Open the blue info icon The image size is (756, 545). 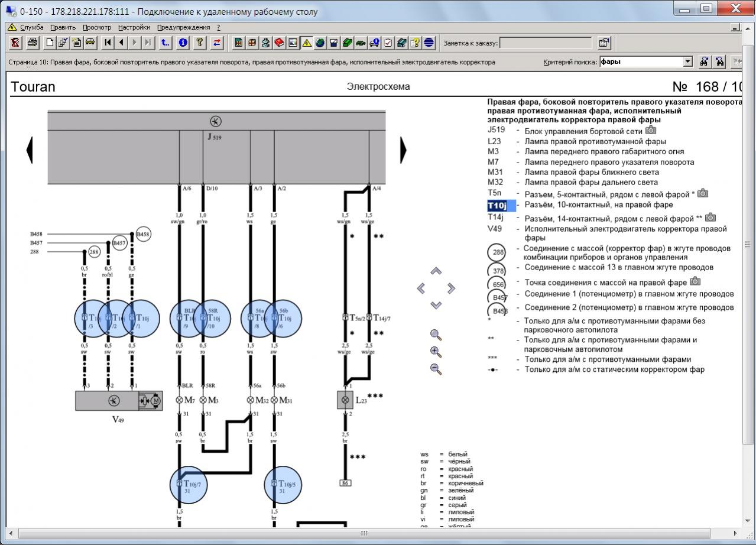pyautogui.click(x=183, y=43)
